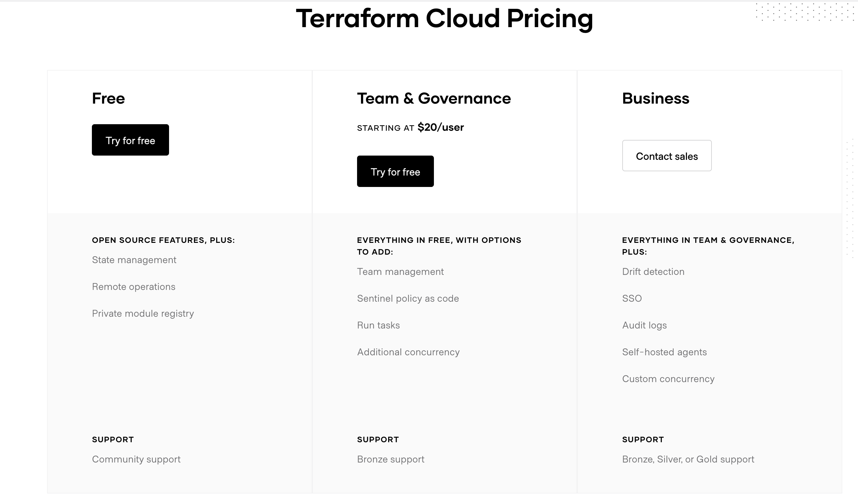Click the Remote operations feature
858x504 pixels.
(133, 287)
